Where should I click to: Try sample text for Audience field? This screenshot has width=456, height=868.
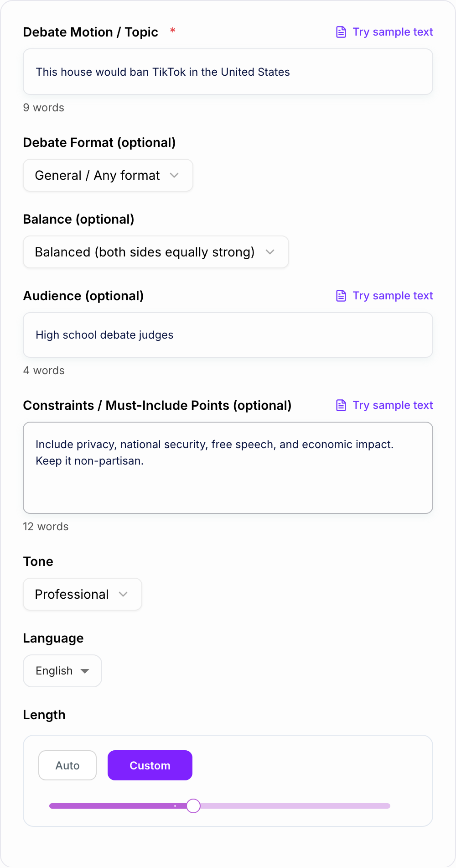(384, 296)
